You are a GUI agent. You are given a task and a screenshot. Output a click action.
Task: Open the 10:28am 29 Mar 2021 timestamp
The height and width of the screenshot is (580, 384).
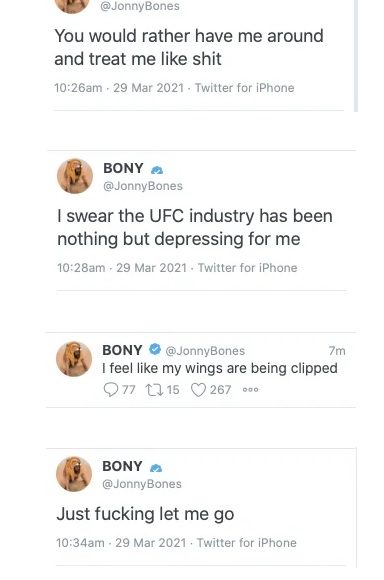(122, 268)
